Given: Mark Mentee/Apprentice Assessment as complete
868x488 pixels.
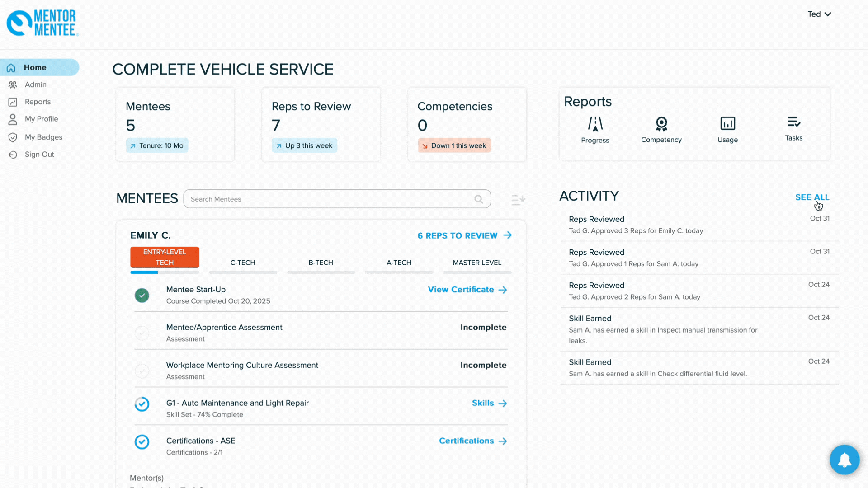Looking at the screenshot, I should pyautogui.click(x=142, y=333).
